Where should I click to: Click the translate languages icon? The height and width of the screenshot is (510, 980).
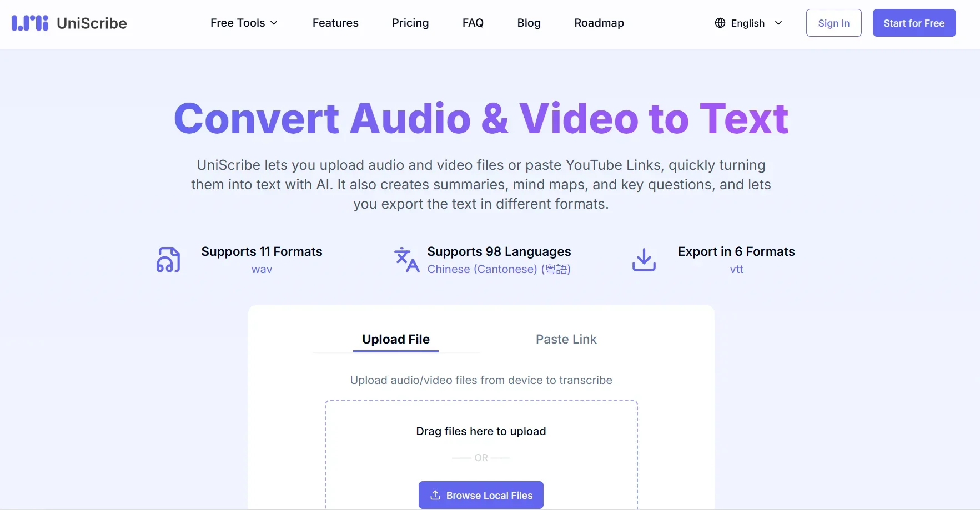click(x=406, y=260)
